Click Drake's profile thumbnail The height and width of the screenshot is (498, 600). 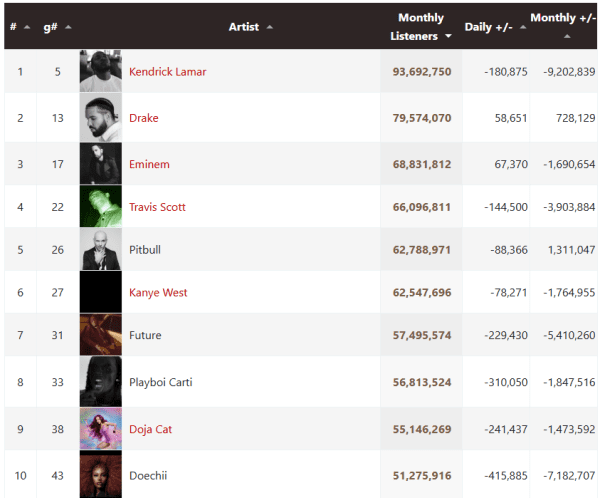[101, 118]
